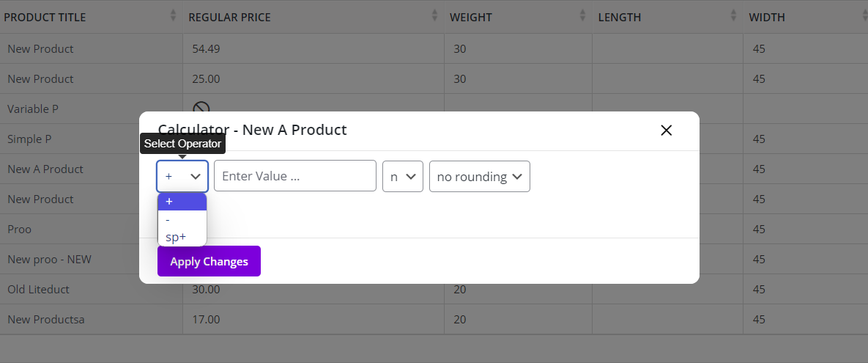Focus the Enter Value input field
Viewport: 868px width, 363px height.
point(295,176)
